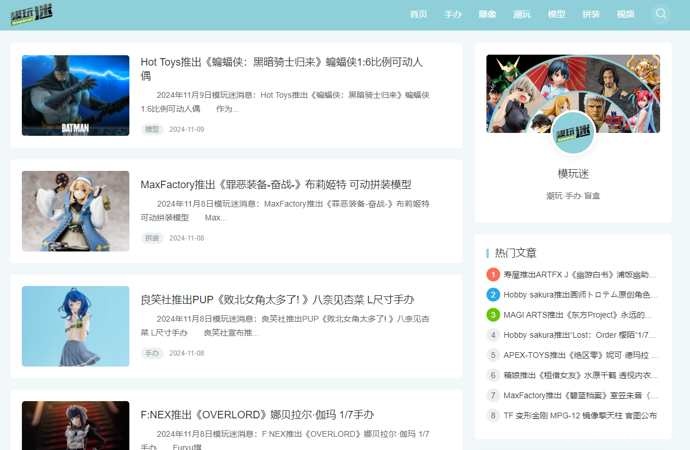Screen dimensions: 690x450
Task: Go to the 手办 nav section
Action: (453, 15)
